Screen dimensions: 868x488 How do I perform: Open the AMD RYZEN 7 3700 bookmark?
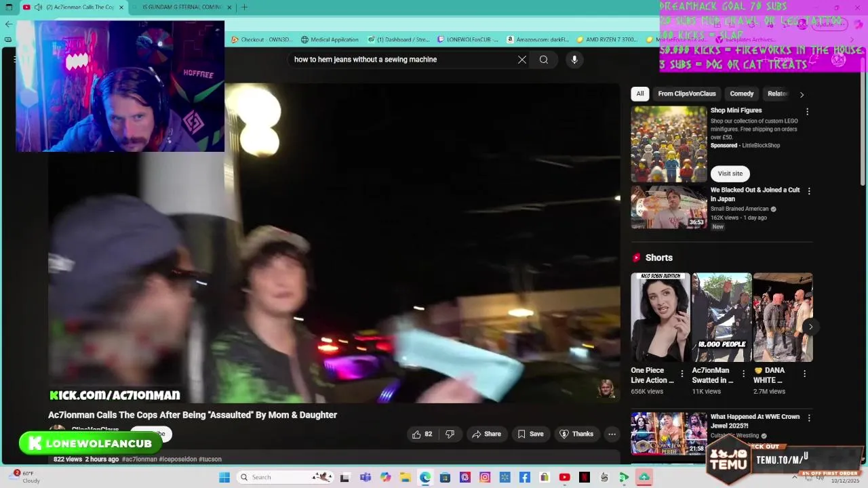click(x=607, y=39)
